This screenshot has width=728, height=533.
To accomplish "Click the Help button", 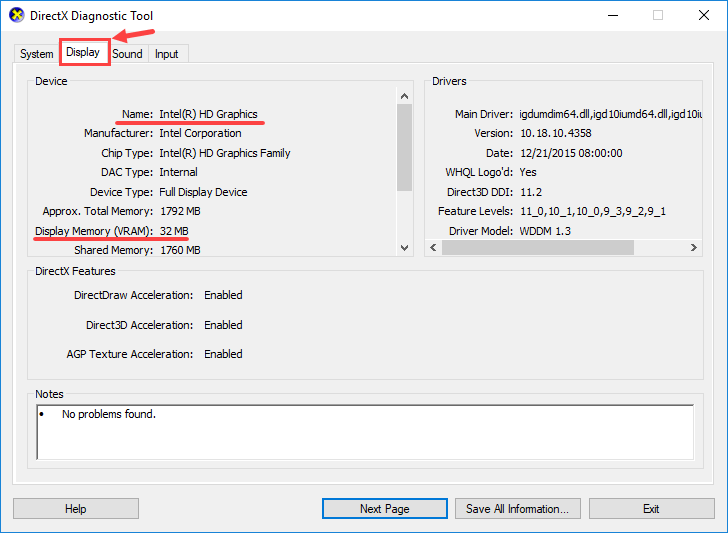I will [x=76, y=508].
